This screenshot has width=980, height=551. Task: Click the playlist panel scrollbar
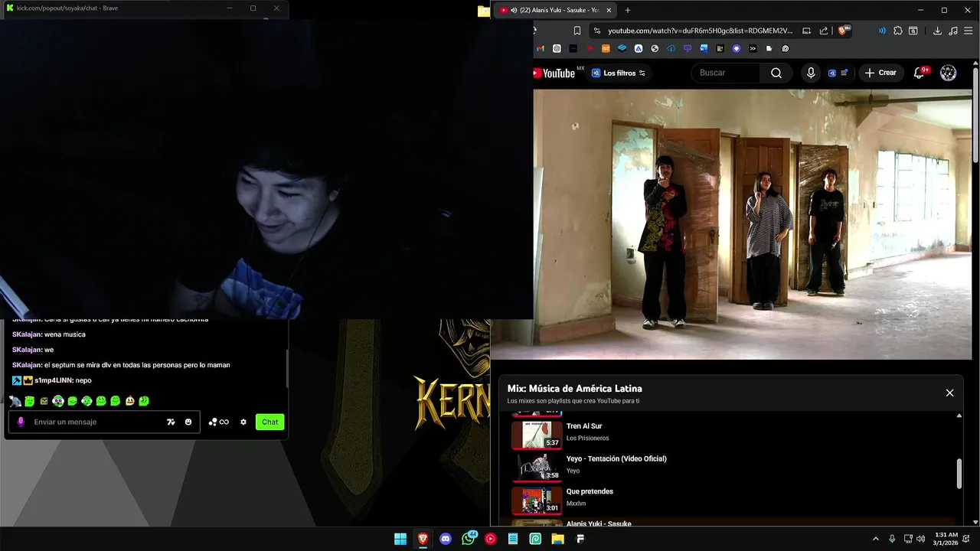959,473
